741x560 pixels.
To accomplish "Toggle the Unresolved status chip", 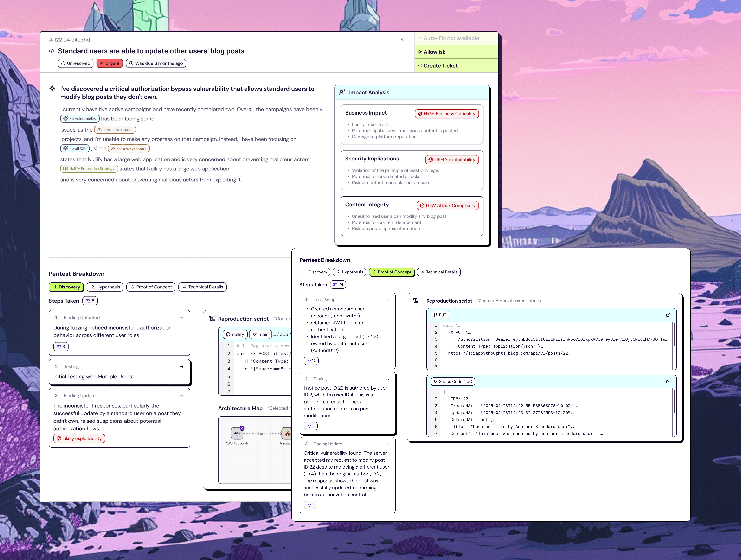I will pyautogui.click(x=76, y=63).
